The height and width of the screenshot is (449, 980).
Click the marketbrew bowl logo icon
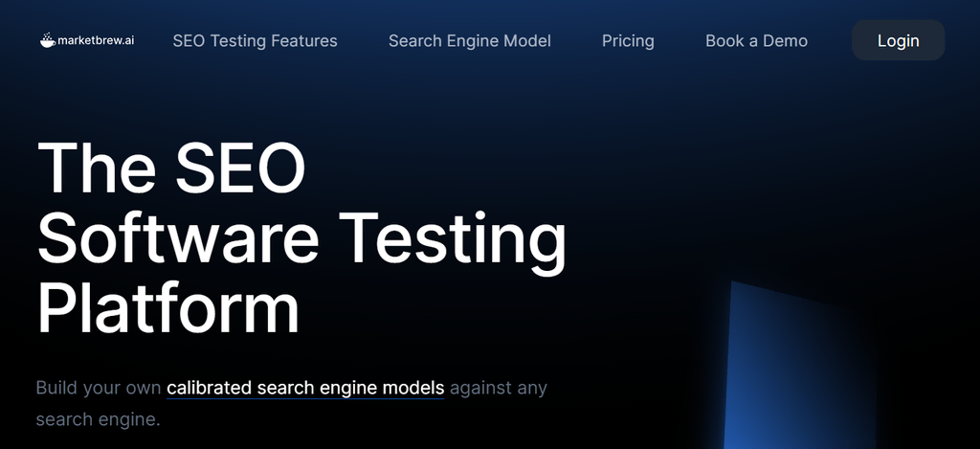[48, 41]
